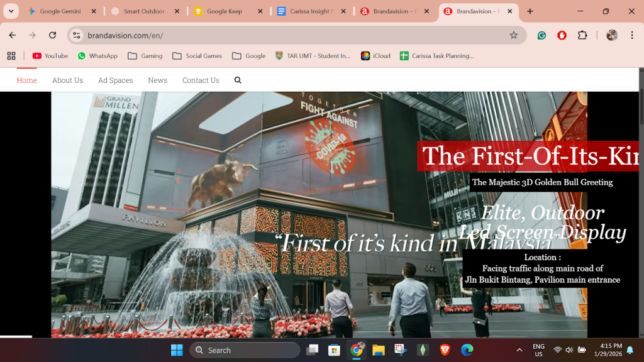
Task: Switch to the Smart Outdoor tab
Action: [144, 11]
